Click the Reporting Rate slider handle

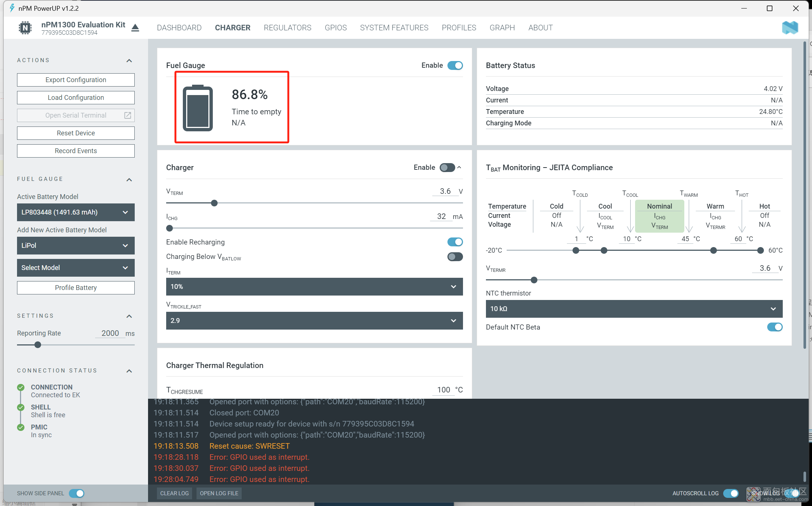point(38,345)
